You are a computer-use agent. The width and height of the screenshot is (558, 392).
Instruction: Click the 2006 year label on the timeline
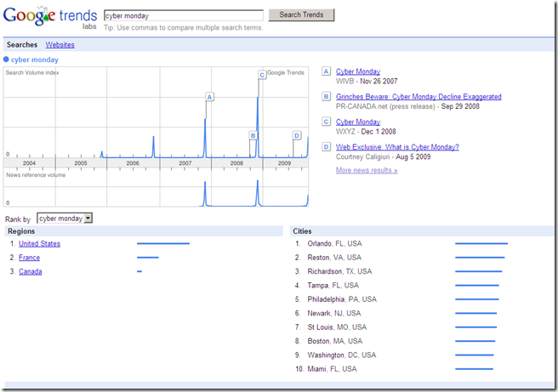(133, 163)
